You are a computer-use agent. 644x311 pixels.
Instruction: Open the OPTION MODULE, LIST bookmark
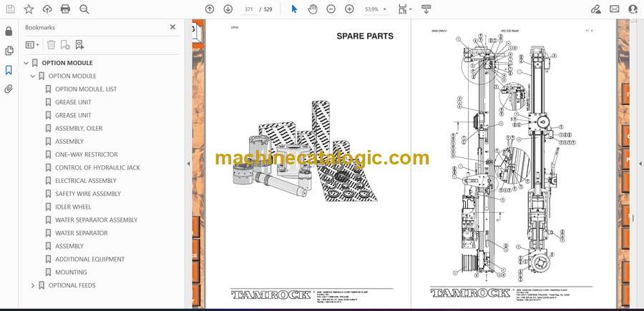click(86, 89)
